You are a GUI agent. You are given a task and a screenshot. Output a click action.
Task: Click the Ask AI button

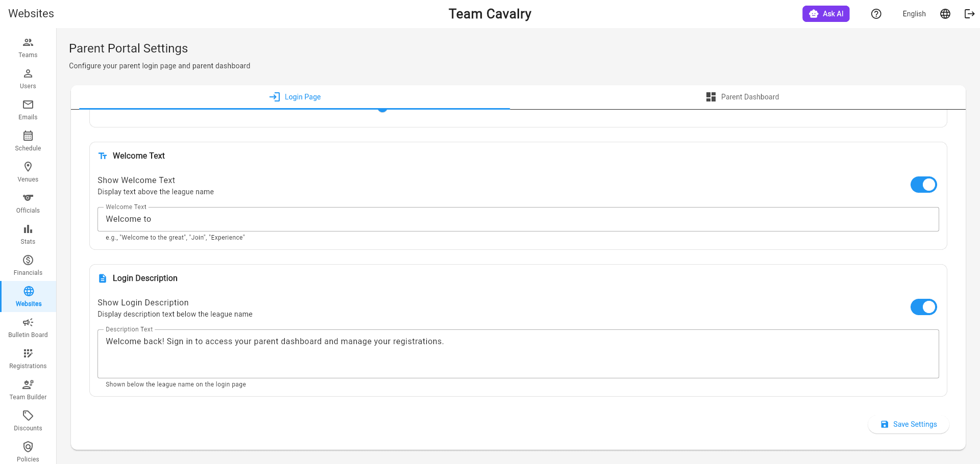pyautogui.click(x=826, y=14)
